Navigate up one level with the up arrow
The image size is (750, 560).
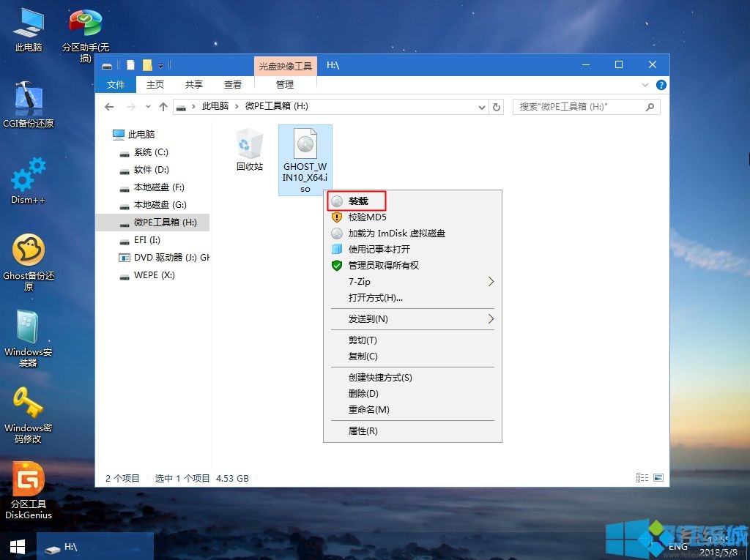pyautogui.click(x=163, y=106)
